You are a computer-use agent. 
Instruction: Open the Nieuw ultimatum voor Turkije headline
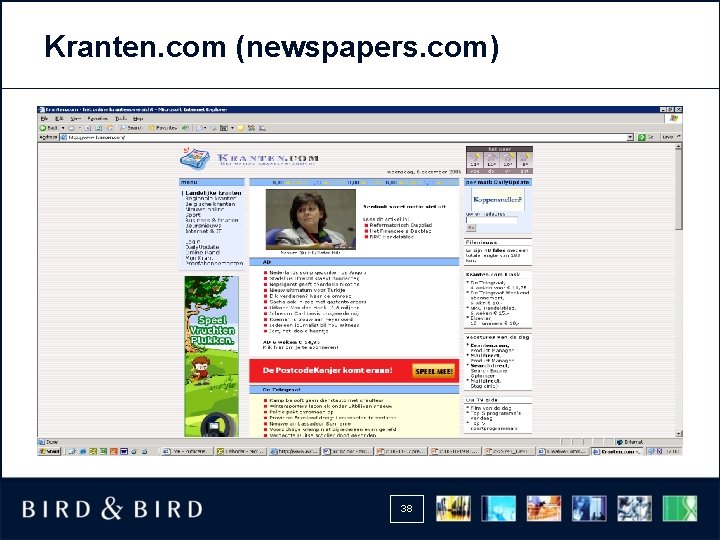click(x=307, y=290)
